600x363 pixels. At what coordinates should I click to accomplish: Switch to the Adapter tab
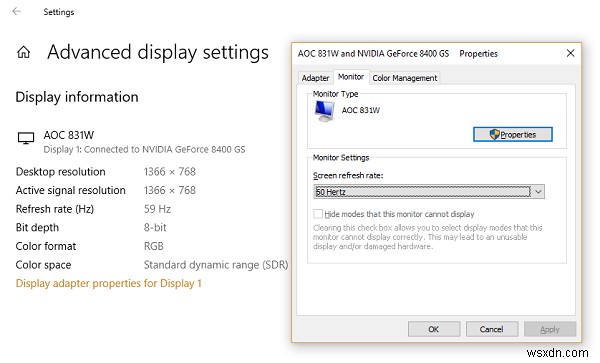[315, 78]
